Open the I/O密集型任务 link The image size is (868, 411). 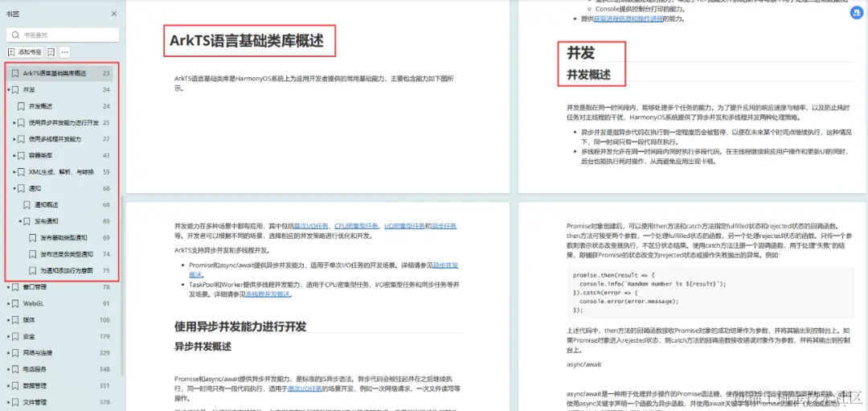coord(404,226)
